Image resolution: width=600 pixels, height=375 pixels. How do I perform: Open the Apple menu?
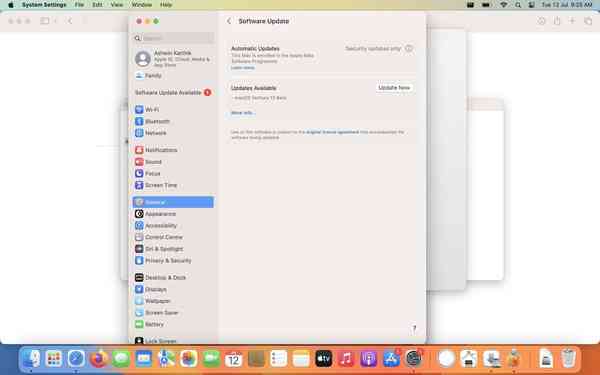[x=11, y=5]
